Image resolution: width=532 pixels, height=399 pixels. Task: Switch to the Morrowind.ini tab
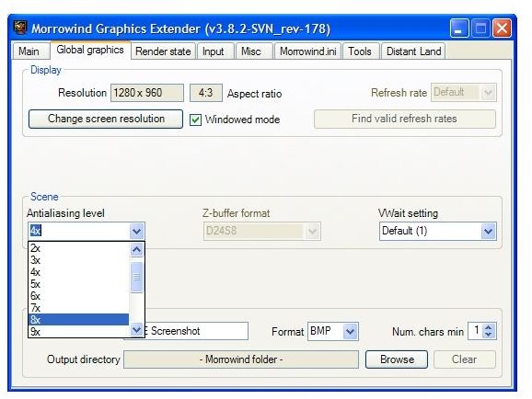(308, 51)
